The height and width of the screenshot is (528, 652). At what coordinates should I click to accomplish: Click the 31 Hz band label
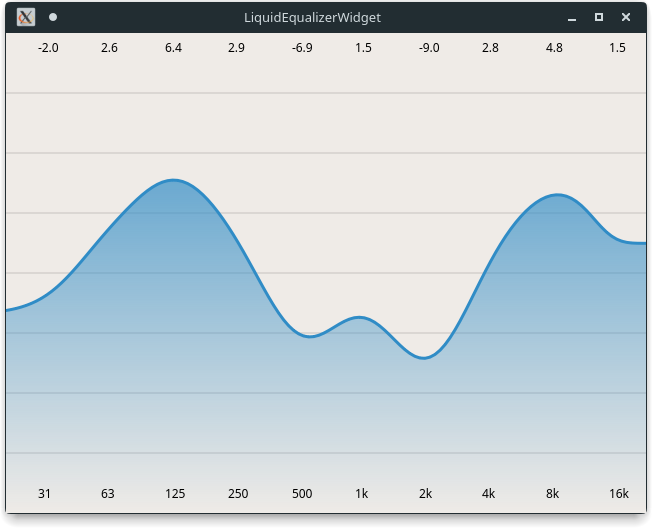(x=44, y=493)
